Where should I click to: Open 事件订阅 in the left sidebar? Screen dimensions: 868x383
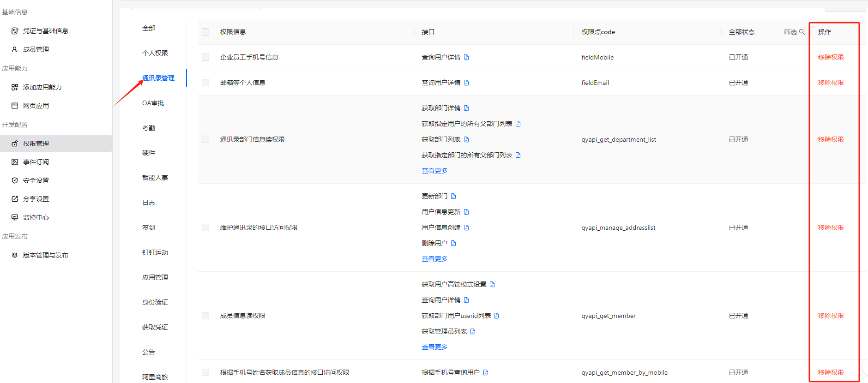click(x=36, y=162)
